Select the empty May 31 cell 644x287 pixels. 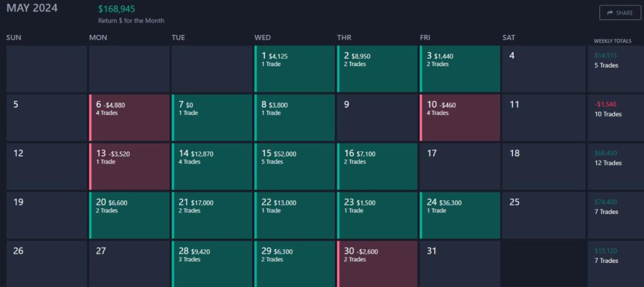pyautogui.click(x=460, y=263)
